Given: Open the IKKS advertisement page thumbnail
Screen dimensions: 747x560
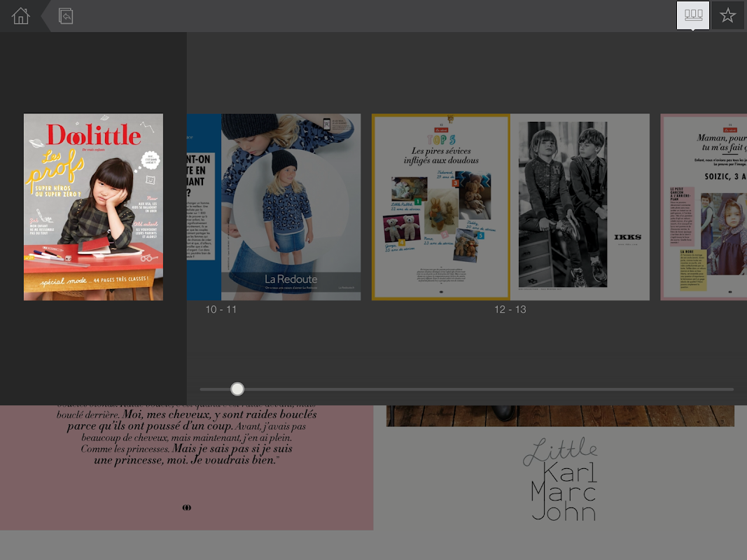Looking at the screenshot, I should pos(580,206).
